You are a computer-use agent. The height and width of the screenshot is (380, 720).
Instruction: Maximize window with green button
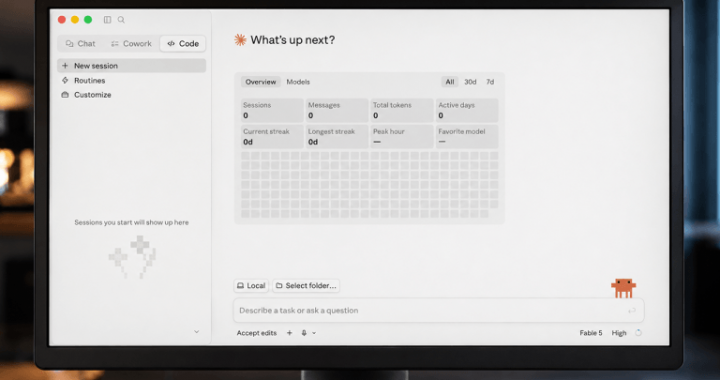[88, 20]
